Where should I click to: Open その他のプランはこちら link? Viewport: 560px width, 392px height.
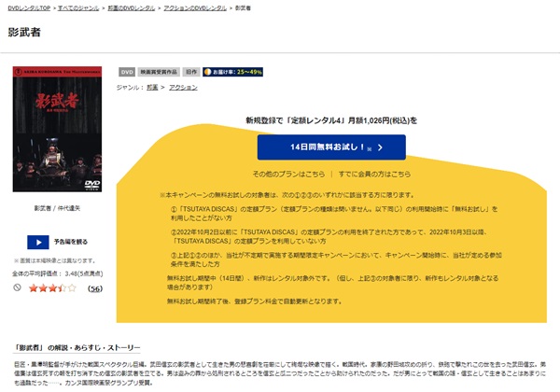pyautogui.click(x=289, y=174)
